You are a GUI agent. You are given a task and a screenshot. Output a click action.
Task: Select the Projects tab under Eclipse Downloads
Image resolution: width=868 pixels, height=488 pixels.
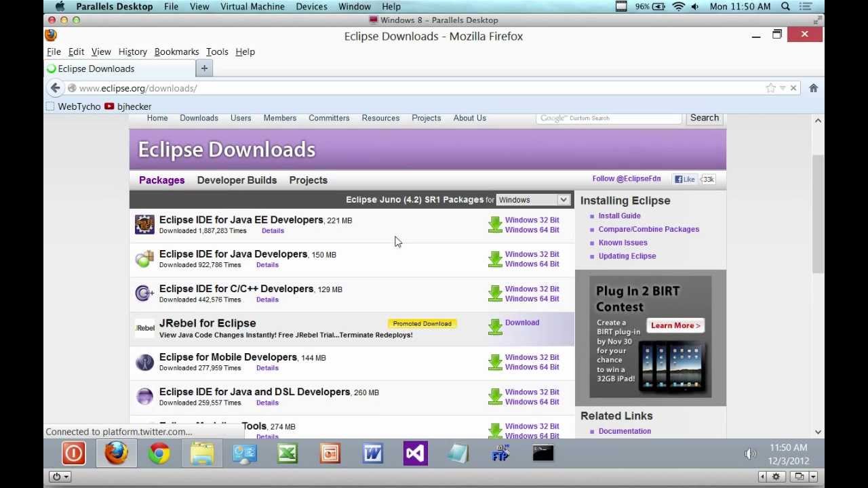pyautogui.click(x=308, y=180)
